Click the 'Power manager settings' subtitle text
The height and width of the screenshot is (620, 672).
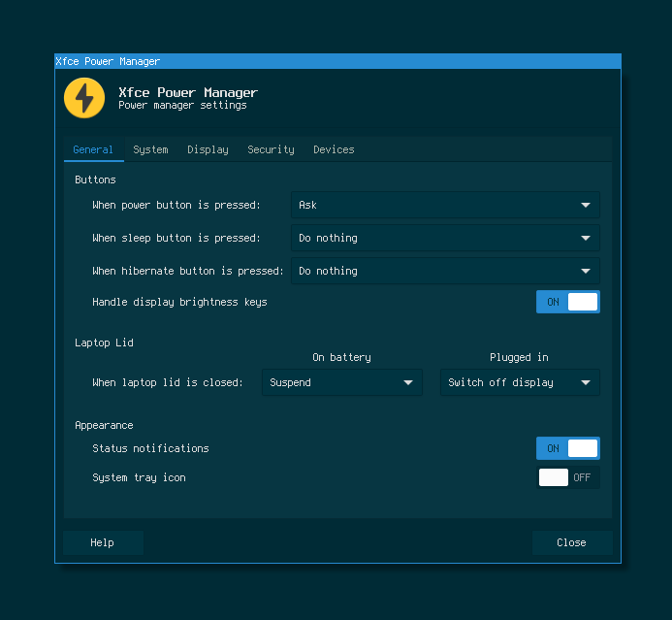pos(182,106)
